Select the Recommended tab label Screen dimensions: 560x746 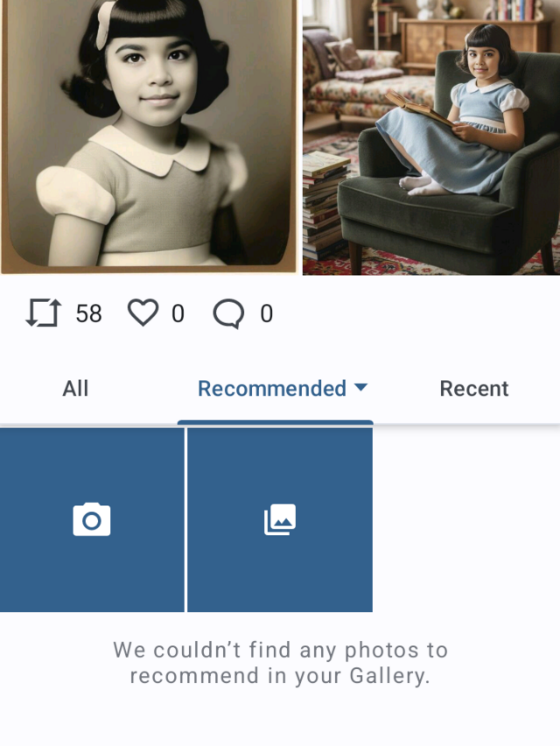[x=272, y=389]
